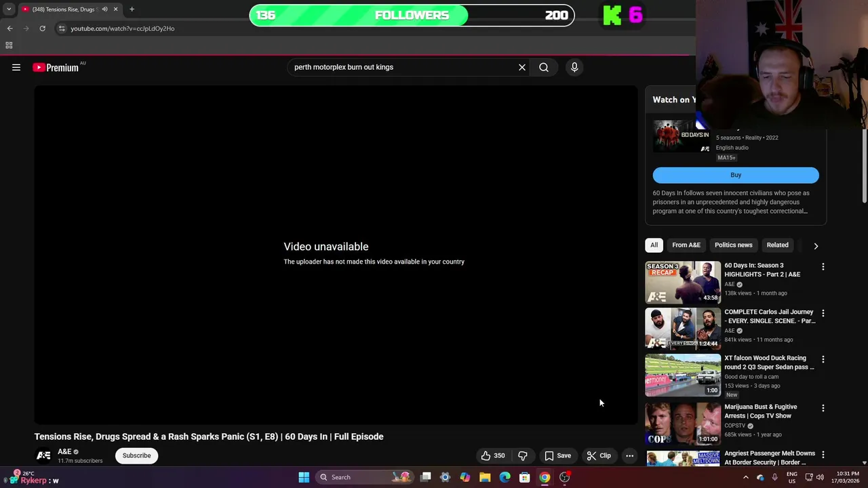Open a new browser tab

pyautogui.click(x=132, y=9)
